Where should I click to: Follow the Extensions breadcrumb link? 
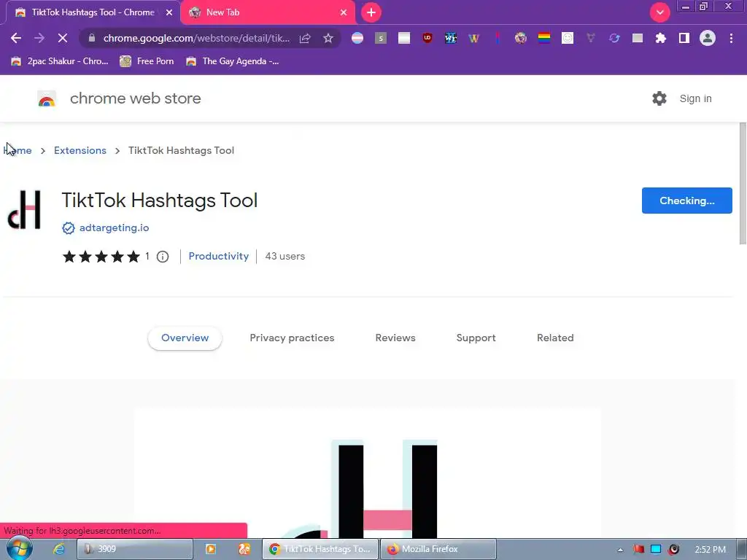click(80, 150)
